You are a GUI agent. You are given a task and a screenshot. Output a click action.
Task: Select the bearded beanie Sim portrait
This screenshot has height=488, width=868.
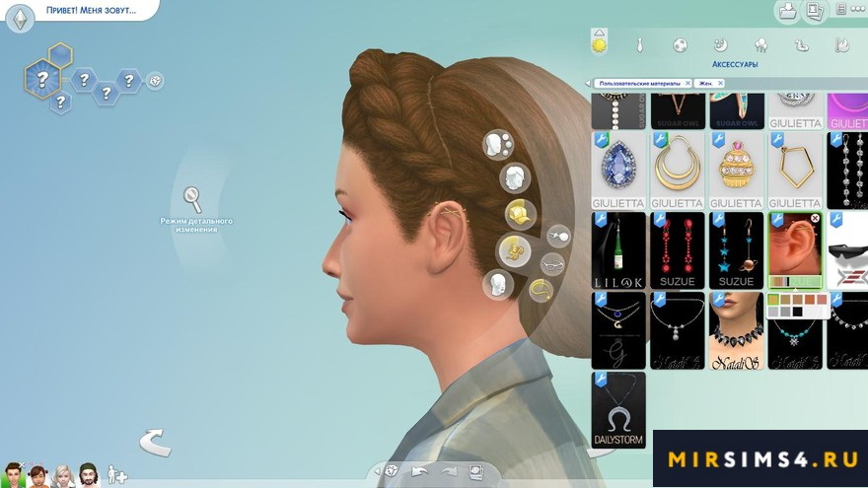(89, 476)
